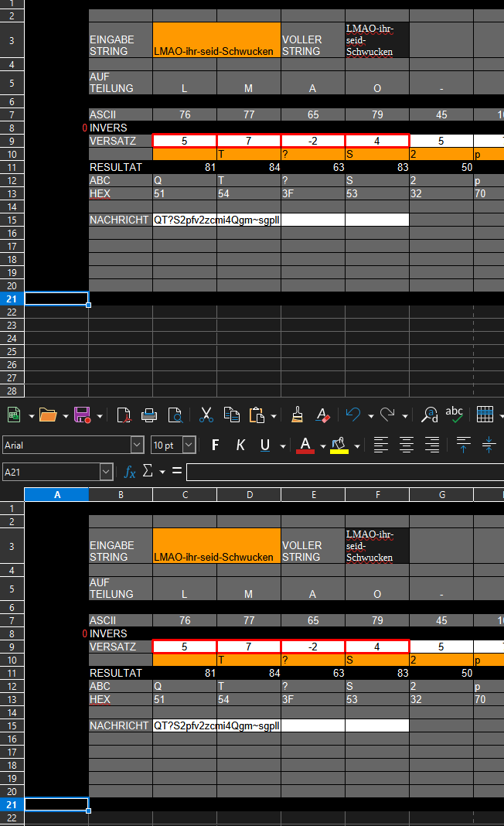Print the spreadsheet
Image resolution: width=504 pixels, height=826 pixels.
(x=149, y=415)
